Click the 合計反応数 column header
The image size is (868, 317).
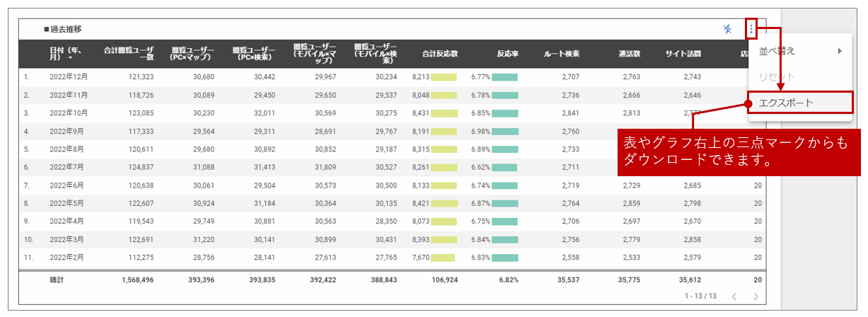(x=440, y=54)
